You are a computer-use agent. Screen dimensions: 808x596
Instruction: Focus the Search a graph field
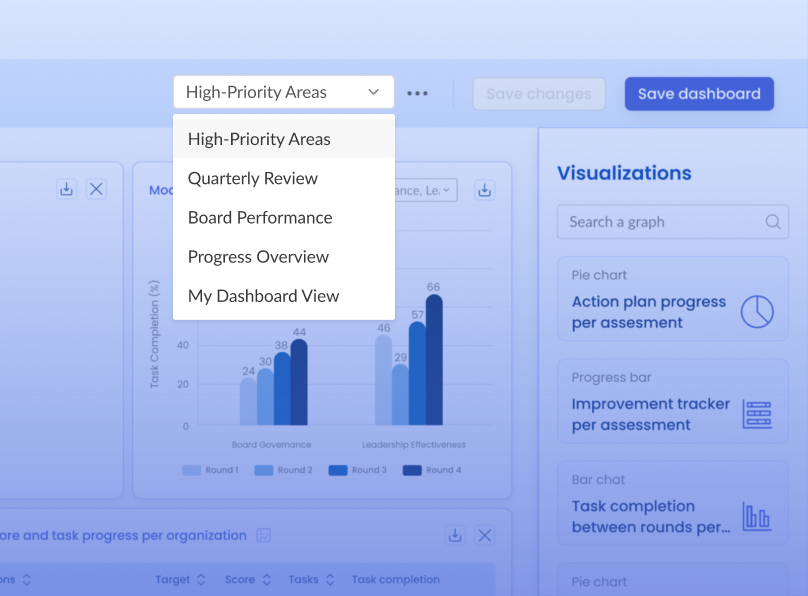pos(672,222)
